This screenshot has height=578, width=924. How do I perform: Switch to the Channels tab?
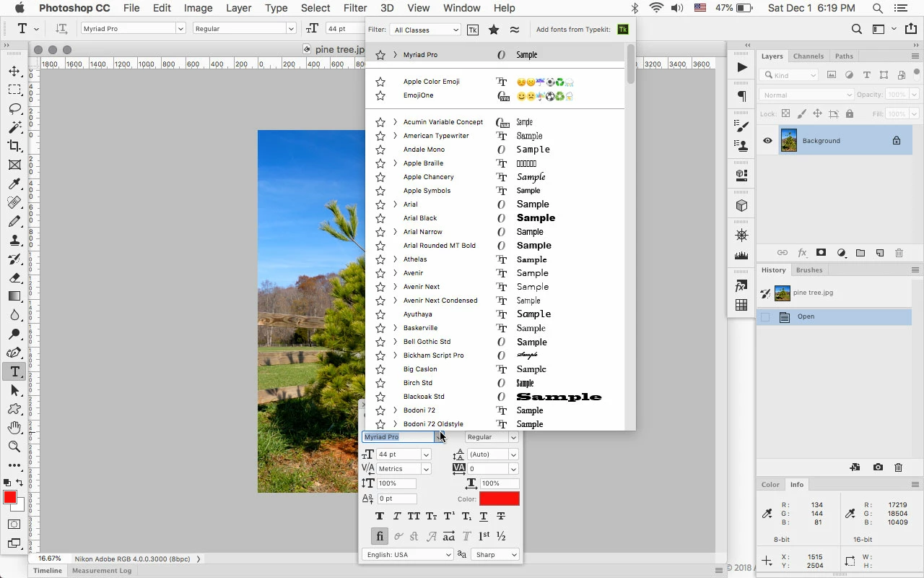point(808,56)
